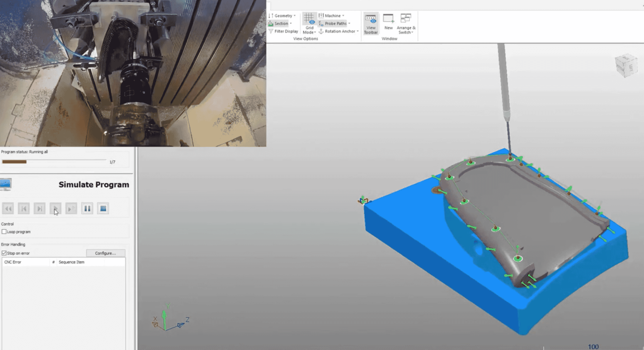
Task: Enable the Loop program checkbox
Action: 4,232
